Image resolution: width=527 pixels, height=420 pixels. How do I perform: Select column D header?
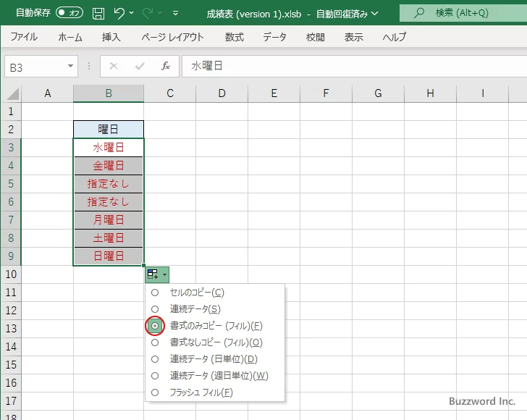pos(222,93)
